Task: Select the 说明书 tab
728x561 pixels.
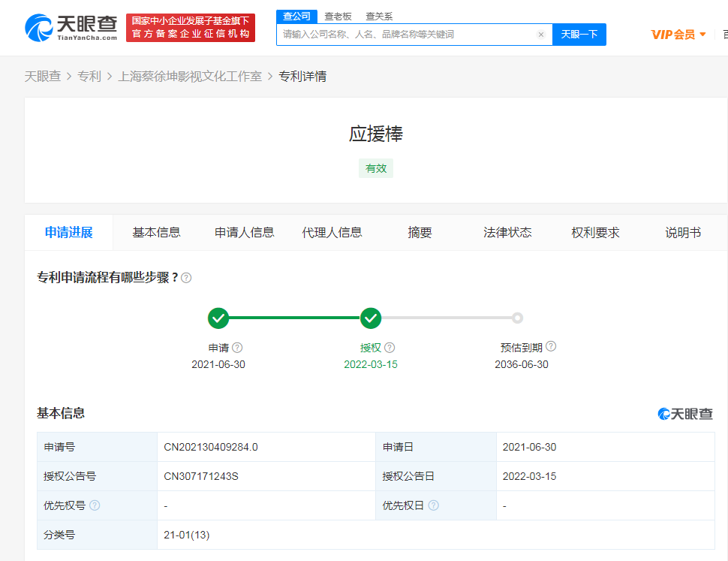Action: [x=683, y=232]
